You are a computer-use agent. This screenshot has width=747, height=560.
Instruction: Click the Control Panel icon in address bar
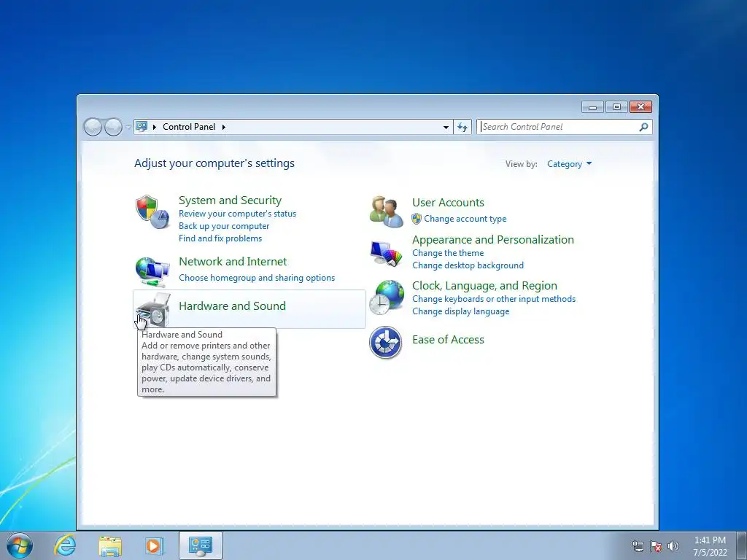point(142,126)
